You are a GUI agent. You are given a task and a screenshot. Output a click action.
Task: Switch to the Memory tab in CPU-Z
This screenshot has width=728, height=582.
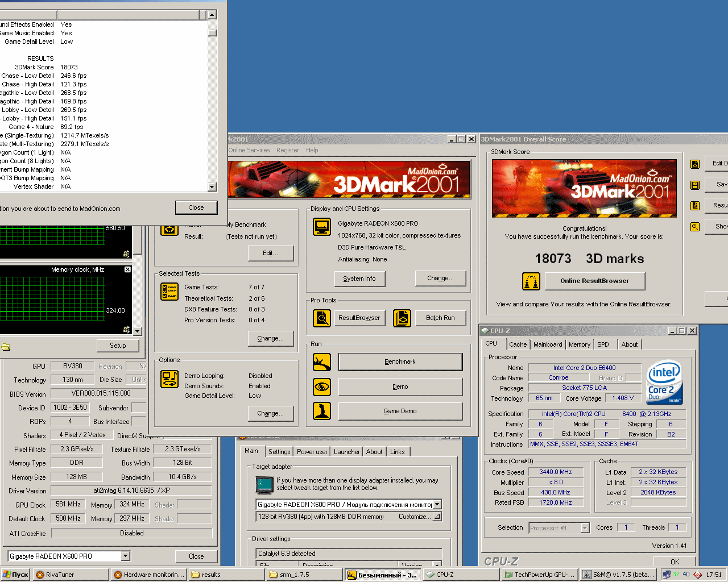point(579,344)
